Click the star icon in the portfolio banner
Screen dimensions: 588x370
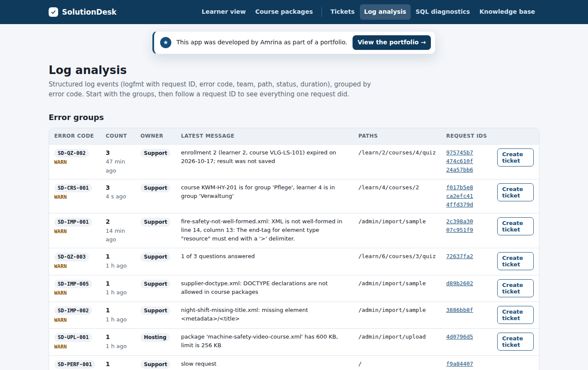click(x=166, y=43)
